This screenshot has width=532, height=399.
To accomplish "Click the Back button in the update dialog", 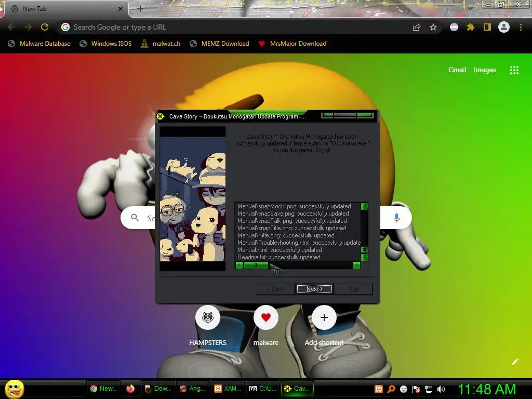I will pos(275,289).
